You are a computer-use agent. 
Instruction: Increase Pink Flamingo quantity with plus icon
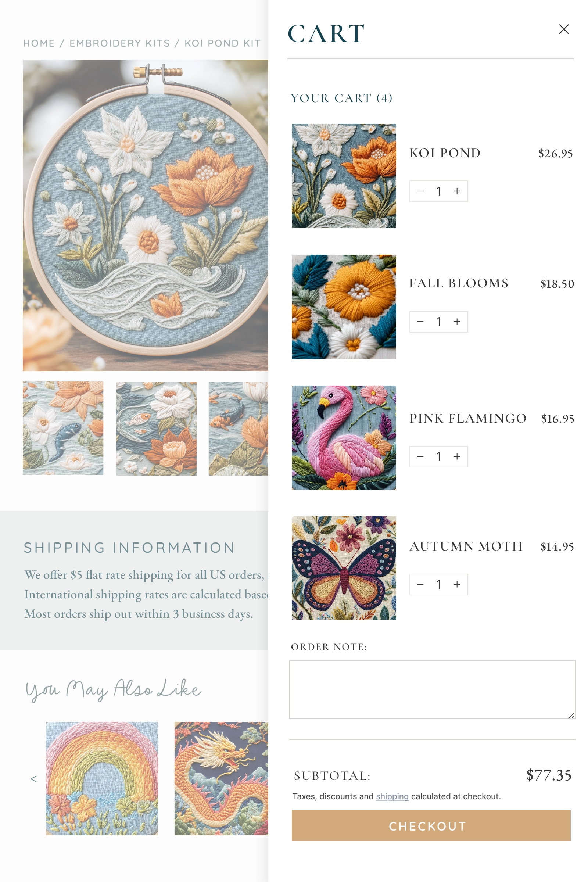point(457,457)
